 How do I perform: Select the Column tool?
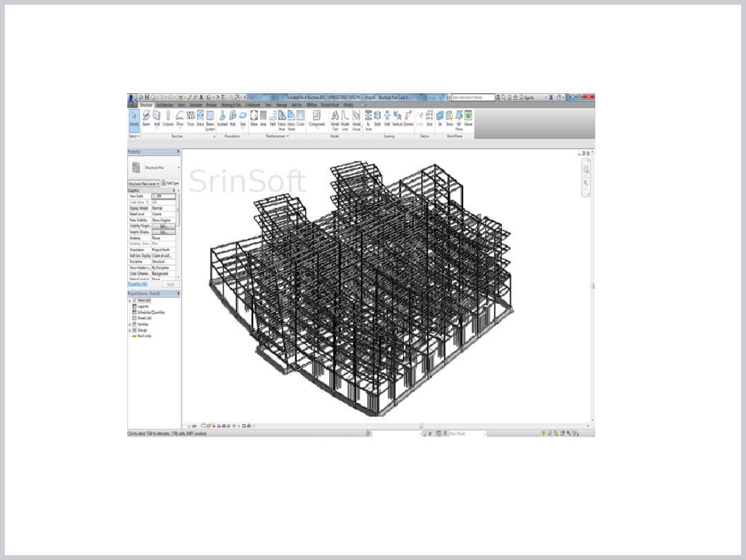pyautogui.click(x=168, y=119)
